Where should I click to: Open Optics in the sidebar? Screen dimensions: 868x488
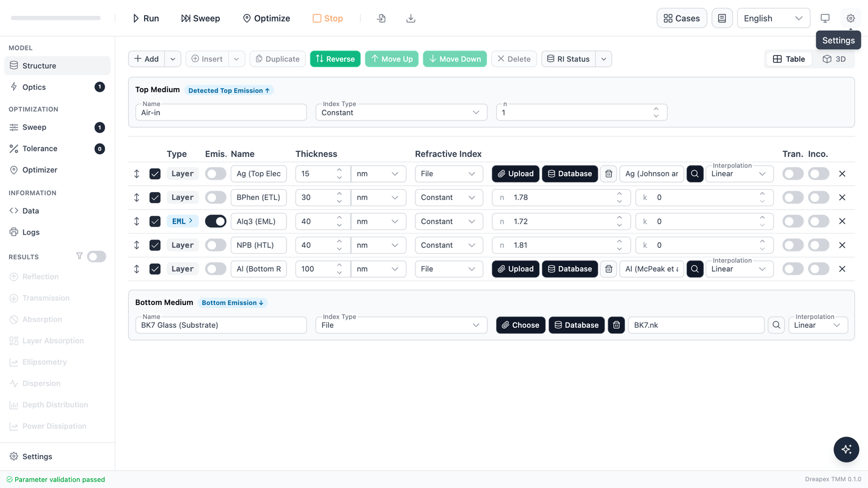(x=57, y=87)
